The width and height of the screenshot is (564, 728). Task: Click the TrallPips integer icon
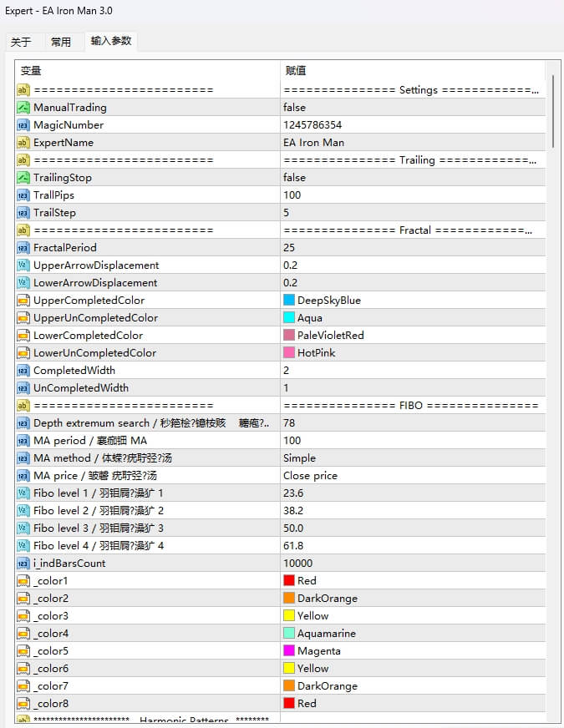(23, 195)
